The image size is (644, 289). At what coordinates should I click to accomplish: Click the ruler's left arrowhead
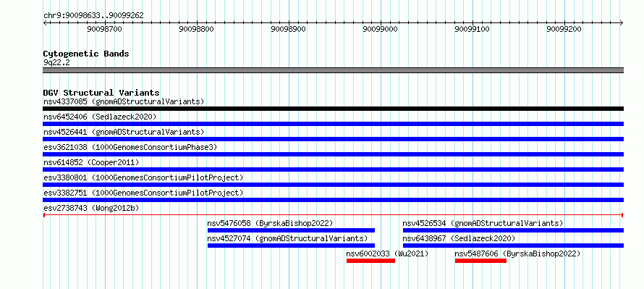[x=45, y=22]
